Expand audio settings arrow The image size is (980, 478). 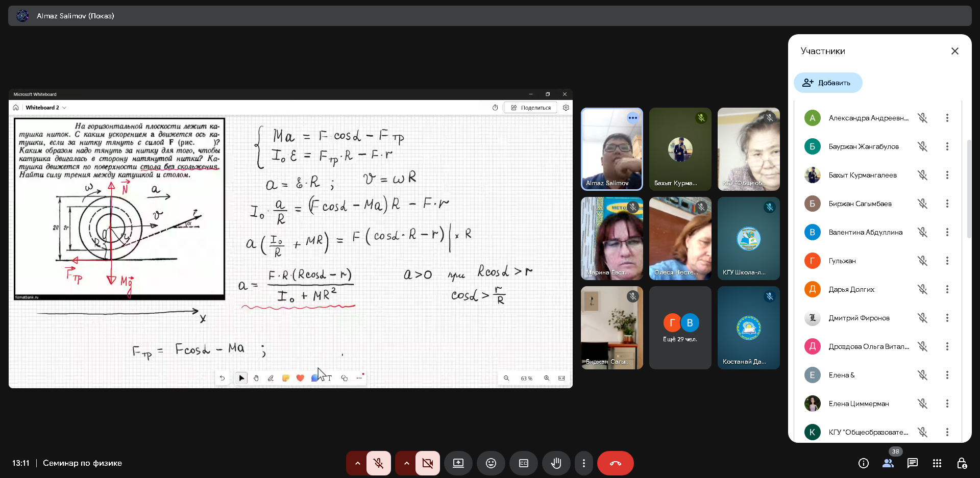click(x=357, y=463)
